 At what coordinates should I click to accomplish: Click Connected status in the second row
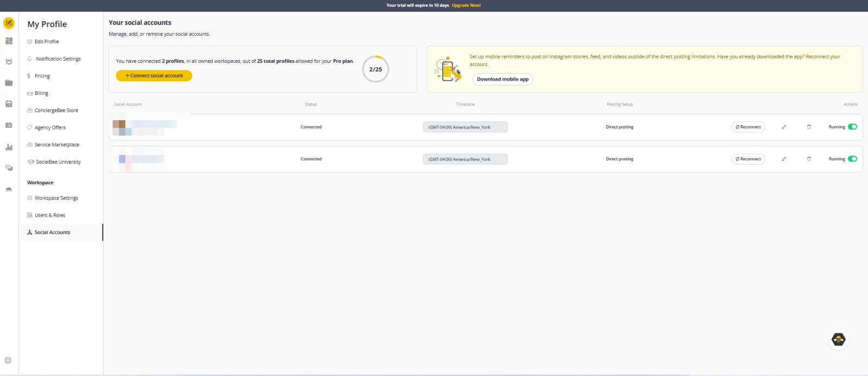(311, 159)
